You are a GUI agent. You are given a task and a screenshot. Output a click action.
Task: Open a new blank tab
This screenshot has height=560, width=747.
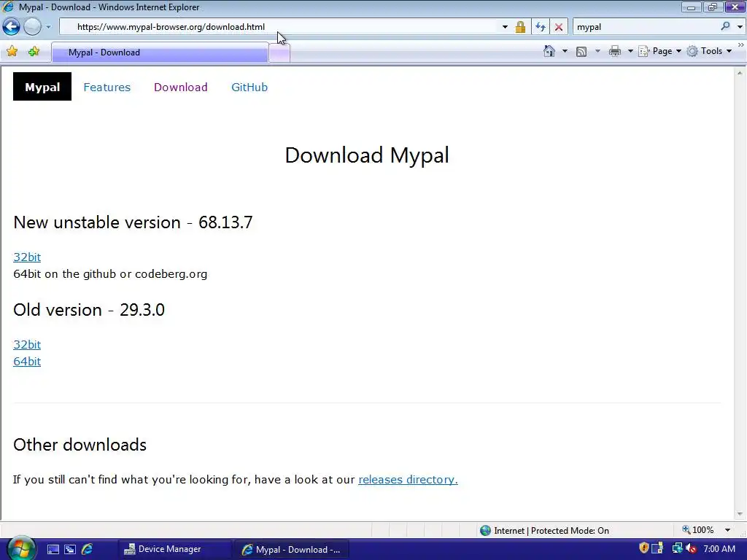click(x=279, y=52)
